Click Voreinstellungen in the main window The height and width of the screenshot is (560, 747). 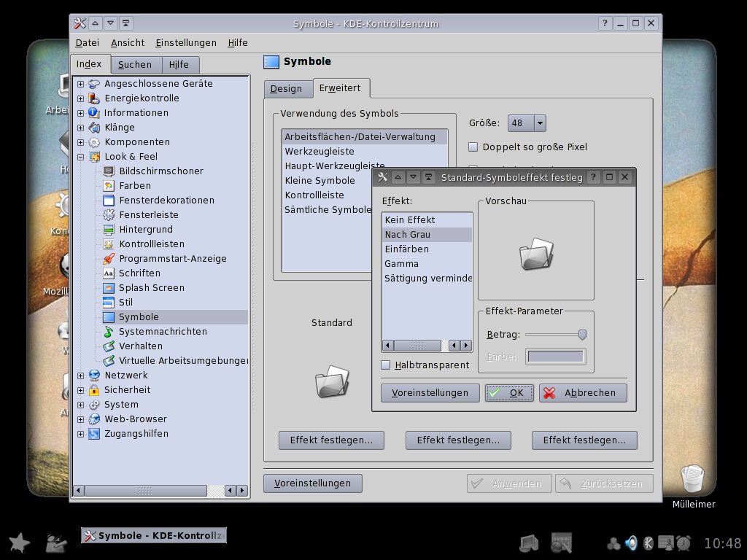tap(312, 483)
